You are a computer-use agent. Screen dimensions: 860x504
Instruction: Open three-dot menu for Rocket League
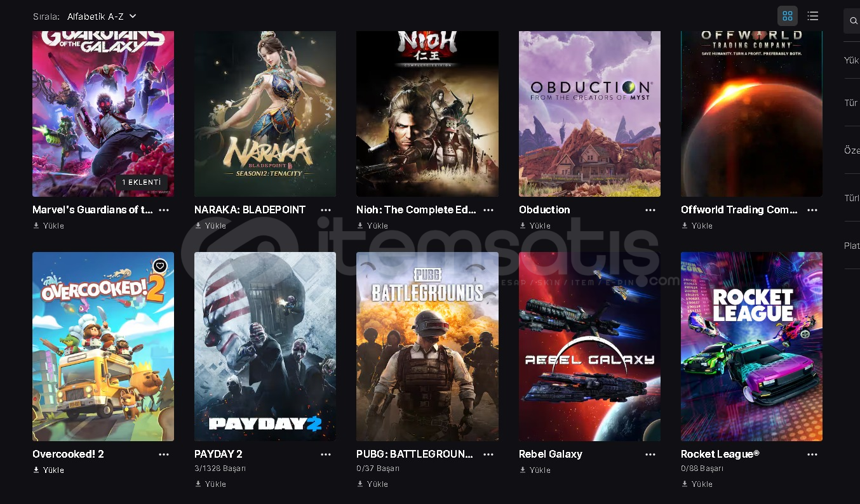(812, 454)
